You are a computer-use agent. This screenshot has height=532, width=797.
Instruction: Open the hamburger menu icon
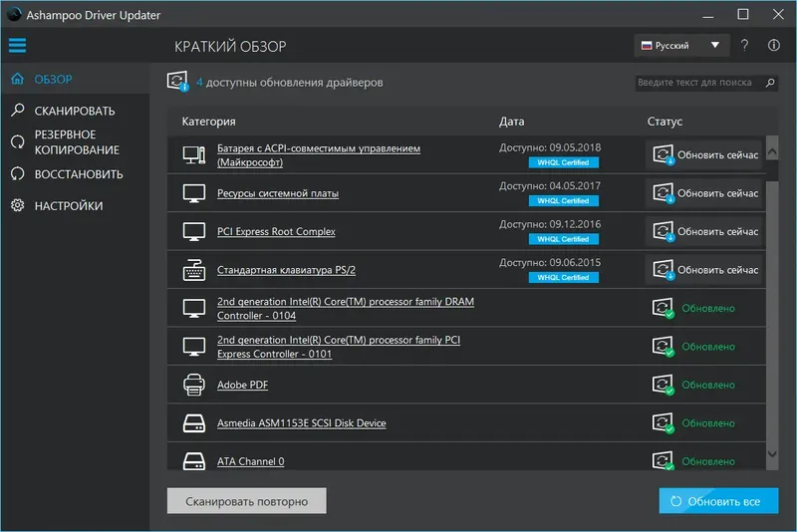click(x=17, y=45)
